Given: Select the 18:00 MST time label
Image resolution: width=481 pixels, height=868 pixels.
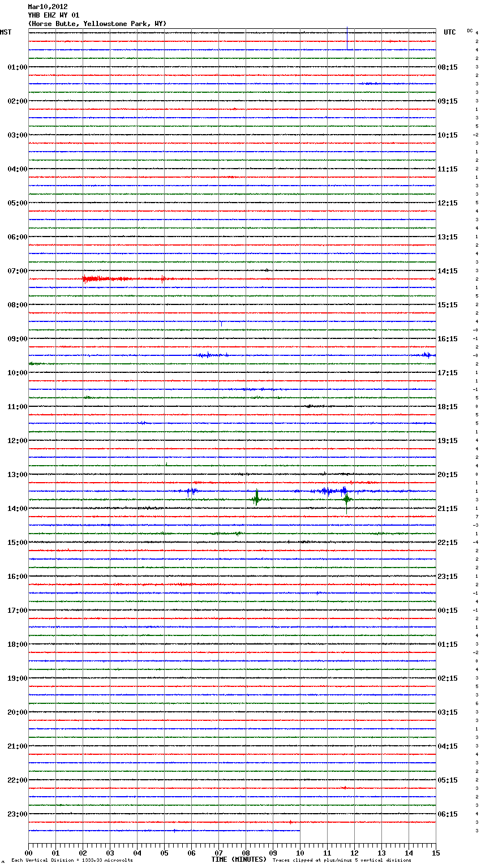Looking at the screenshot, I should [x=18, y=644].
